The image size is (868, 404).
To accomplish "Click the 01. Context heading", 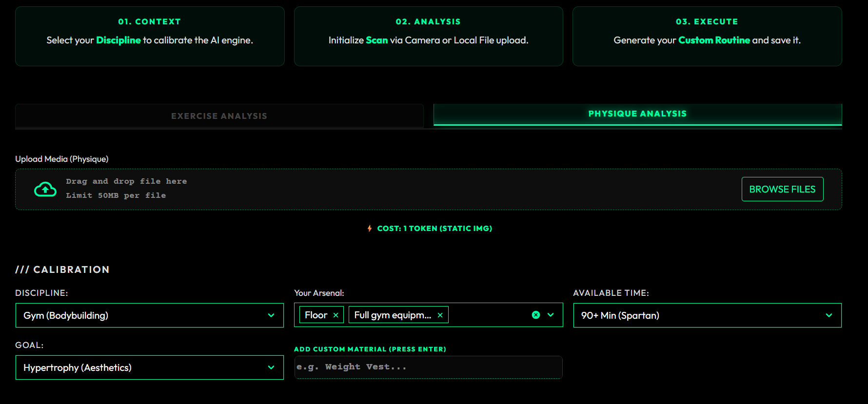I will (149, 21).
